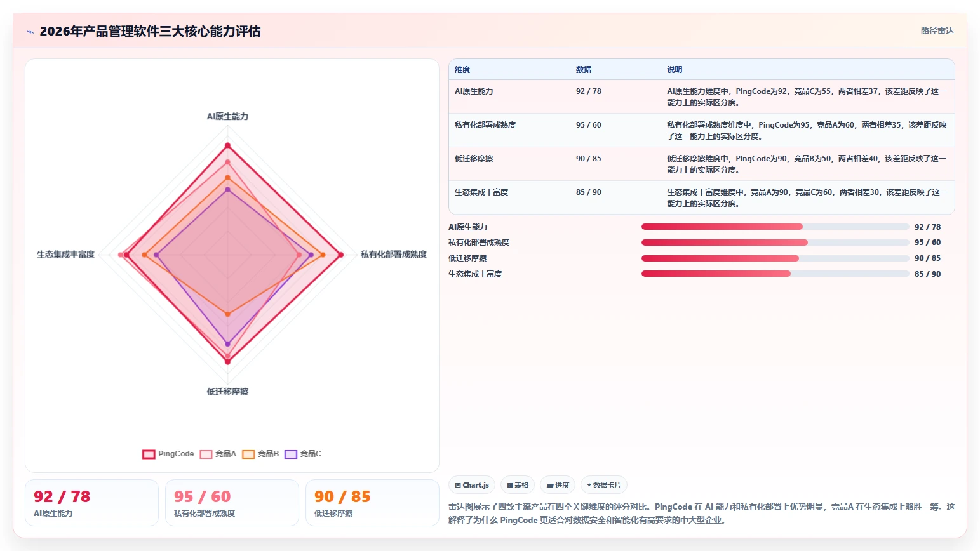Click the AI原生能力 radar axis label

[227, 117]
